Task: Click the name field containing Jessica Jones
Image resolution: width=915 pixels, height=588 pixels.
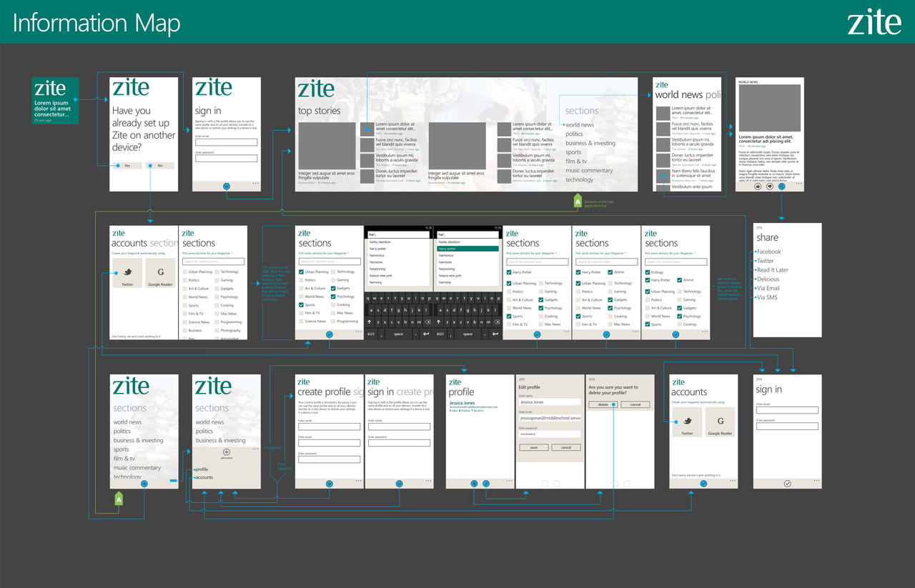Action: (x=550, y=402)
